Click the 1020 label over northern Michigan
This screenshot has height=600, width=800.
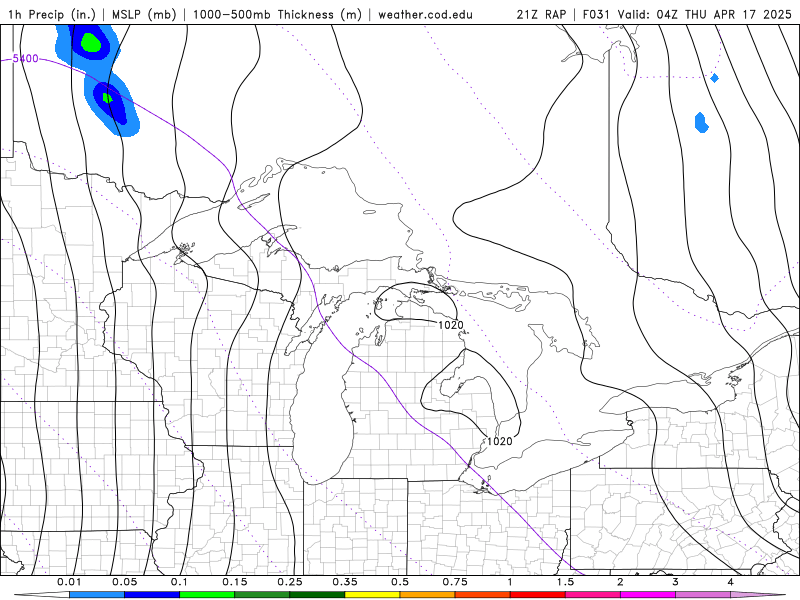click(x=451, y=325)
